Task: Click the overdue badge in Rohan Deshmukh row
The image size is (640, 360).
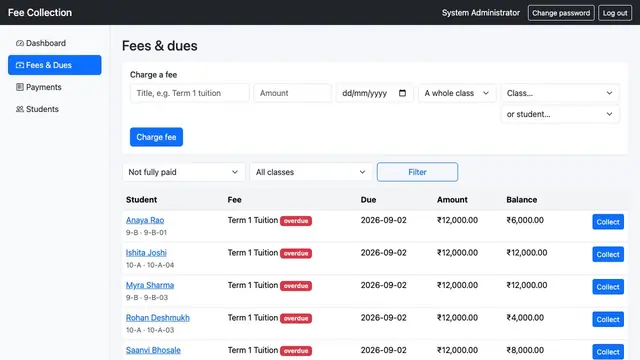Action: tap(296, 318)
